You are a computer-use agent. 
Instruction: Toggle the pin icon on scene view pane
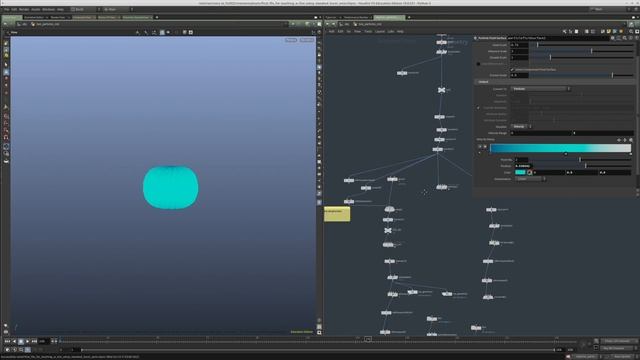(293, 24)
